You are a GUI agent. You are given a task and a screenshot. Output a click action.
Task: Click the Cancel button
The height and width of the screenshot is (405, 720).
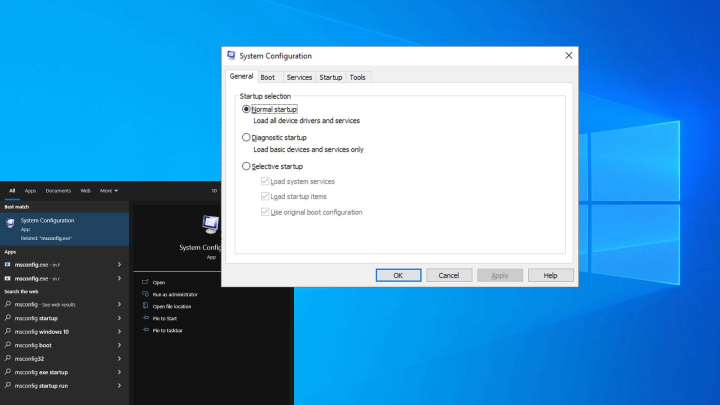tap(449, 275)
